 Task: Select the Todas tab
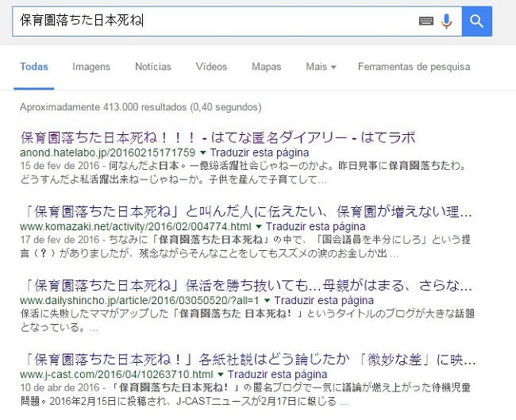click(34, 67)
